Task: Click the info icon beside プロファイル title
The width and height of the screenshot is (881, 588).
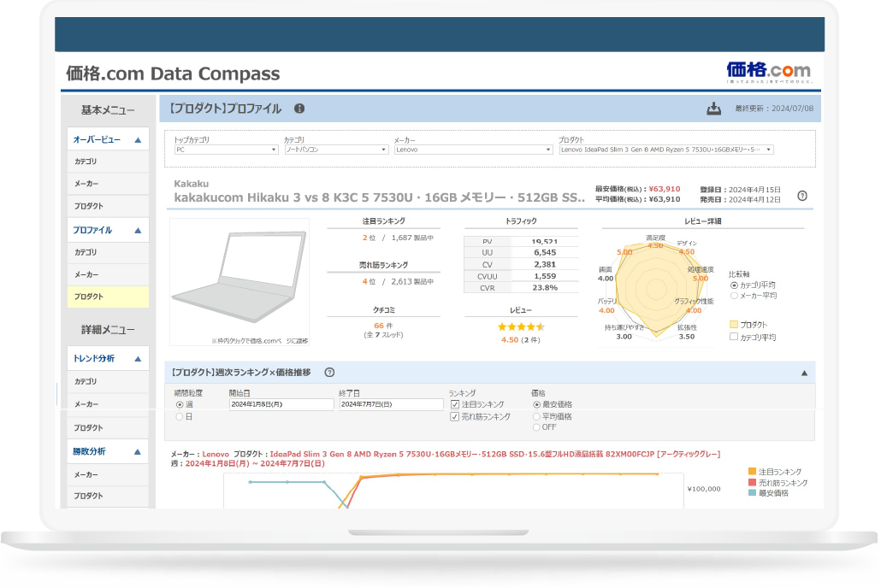Action: point(299,109)
